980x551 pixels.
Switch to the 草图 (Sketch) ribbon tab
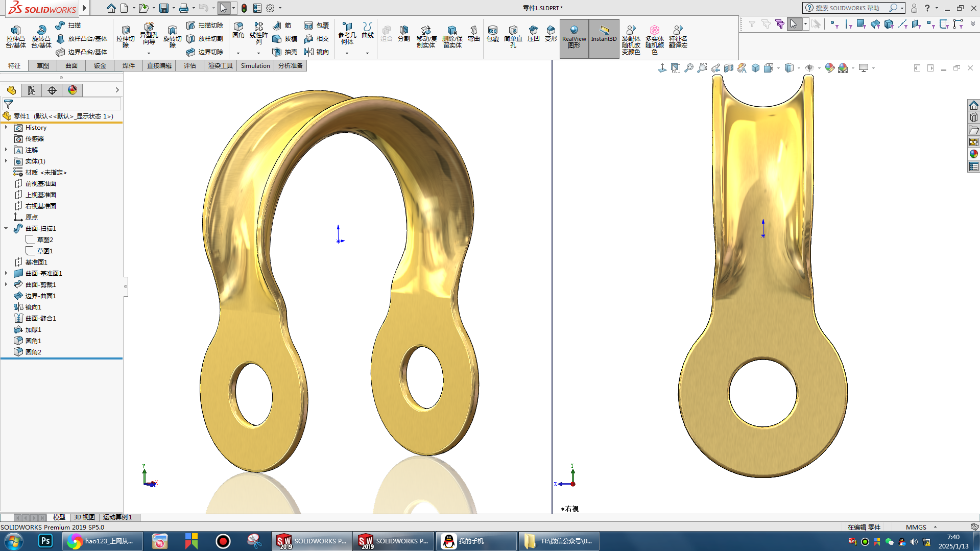coord(43,66)
